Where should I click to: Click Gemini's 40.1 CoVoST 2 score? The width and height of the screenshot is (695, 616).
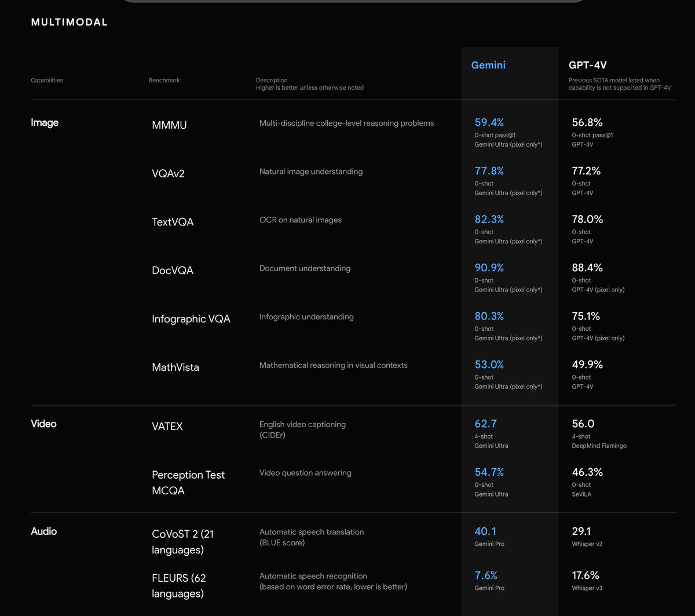[485, 531]
